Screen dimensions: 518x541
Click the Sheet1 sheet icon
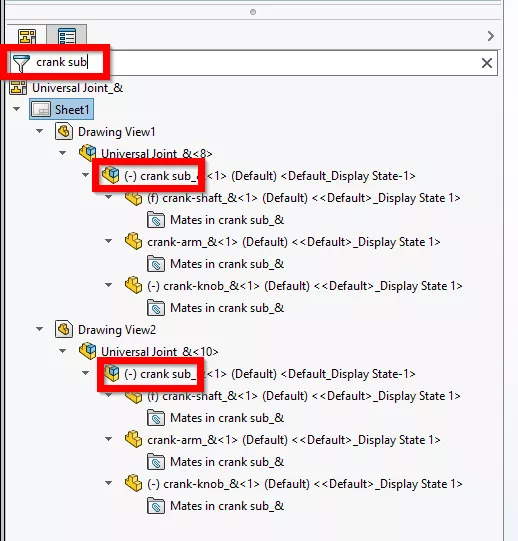tap(41, 110)
